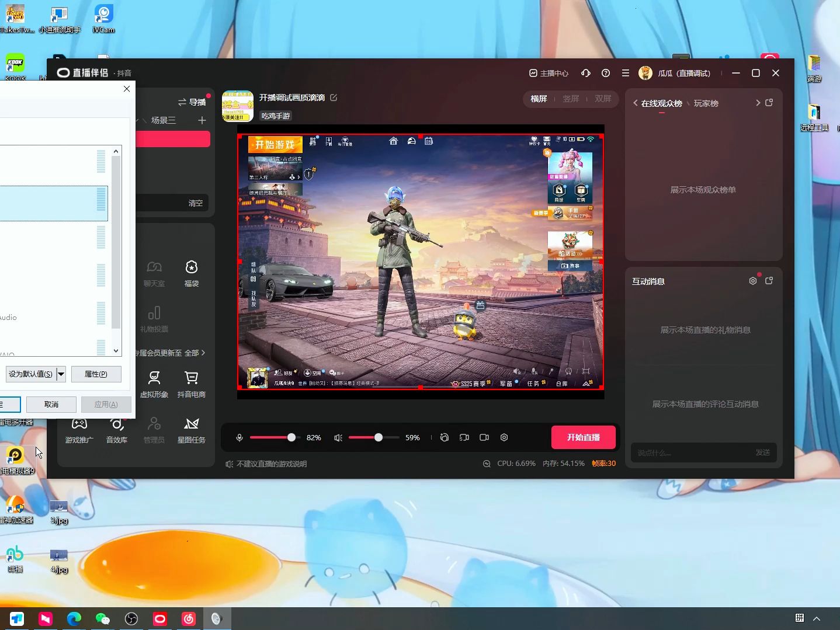The image size is (840, 630).
Task: Click the recording camera icon in bottom toolbar
Action: pyautogui.click(x=484, y=437)
